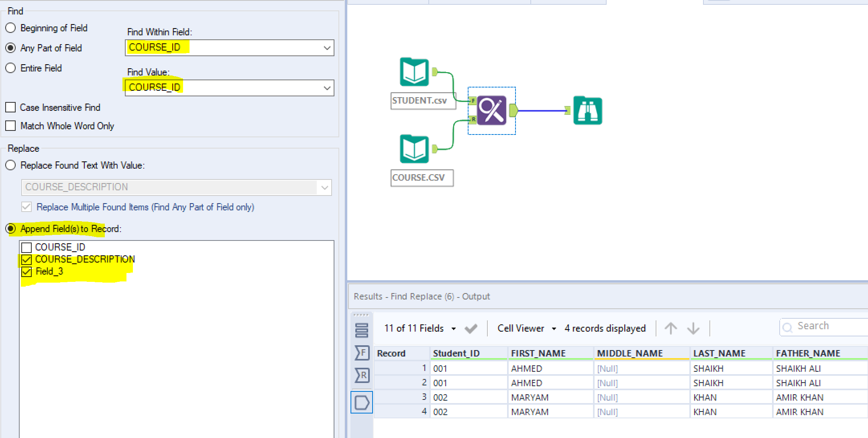Image resolution: width=868 pixels, height=438 pixels.
Task: Open the Find Value dropdown
Action: (x=327, y=88)
